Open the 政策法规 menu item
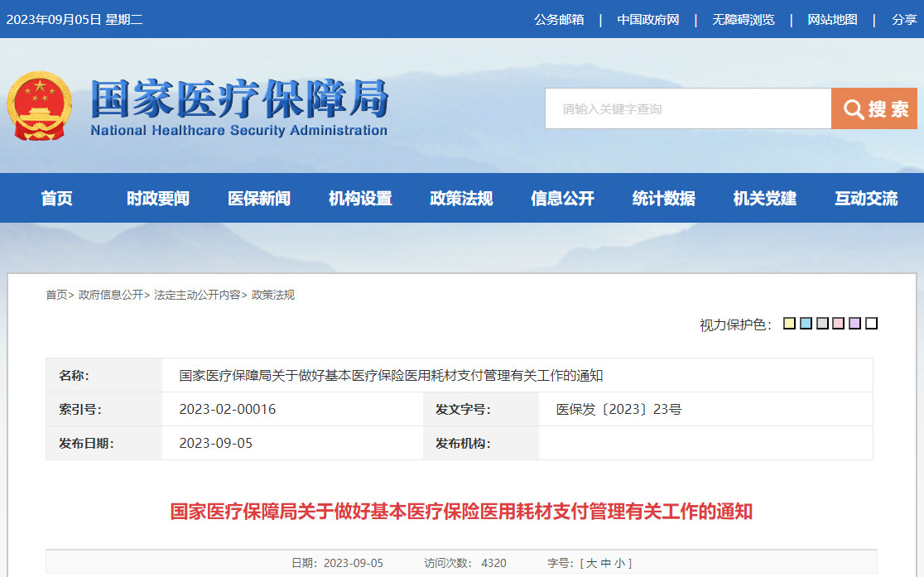 [x=460, y=198]
